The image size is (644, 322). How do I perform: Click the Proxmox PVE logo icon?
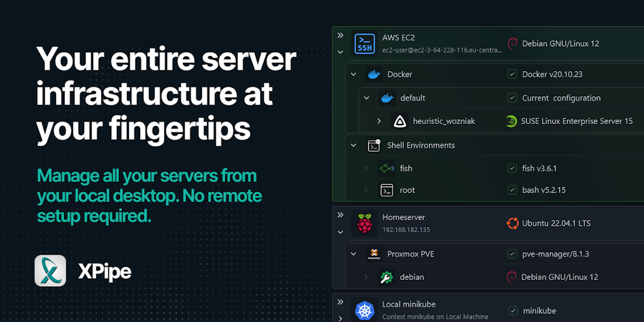(374, 254)
